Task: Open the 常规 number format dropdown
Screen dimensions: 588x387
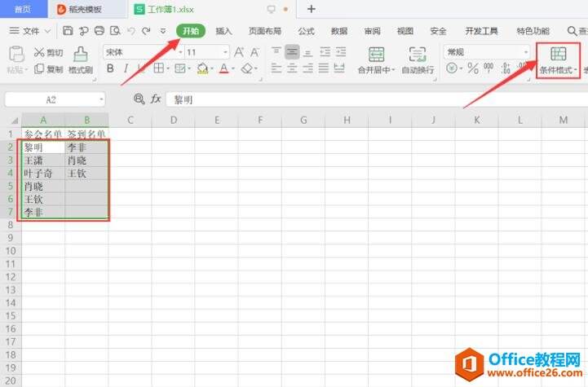Action: (x=526, y=52)
